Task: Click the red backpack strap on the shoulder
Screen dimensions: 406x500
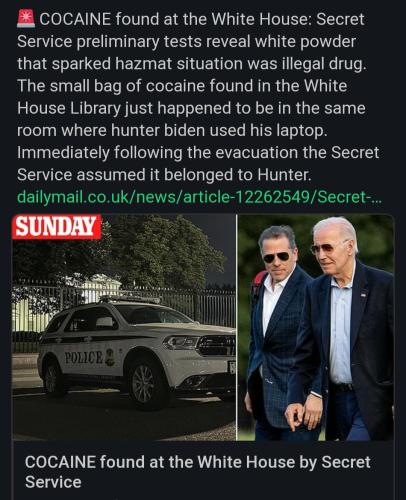Action: [257, 283]
